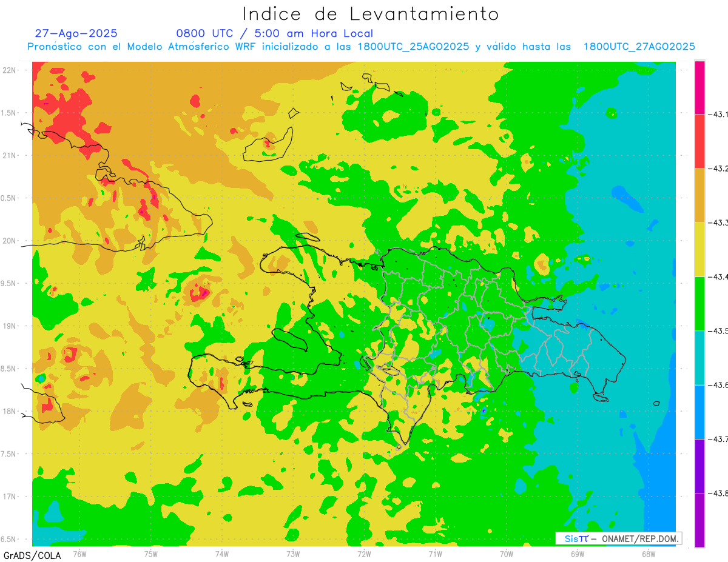The width and height of the screenshot is (728, 562).
Task: Click the "76W" longitude label
Action: click(79, 554)
